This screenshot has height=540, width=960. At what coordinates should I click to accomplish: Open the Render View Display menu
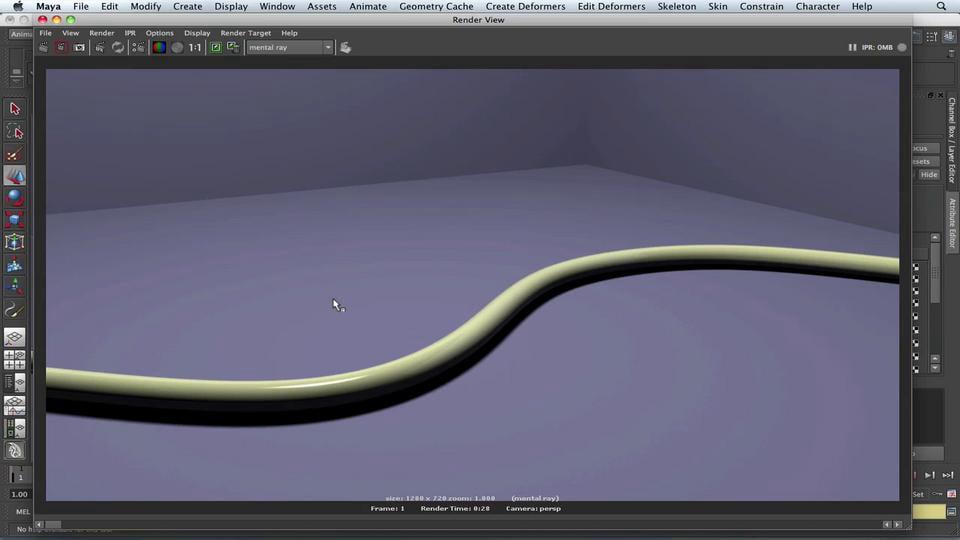click(x=197, y=33)
